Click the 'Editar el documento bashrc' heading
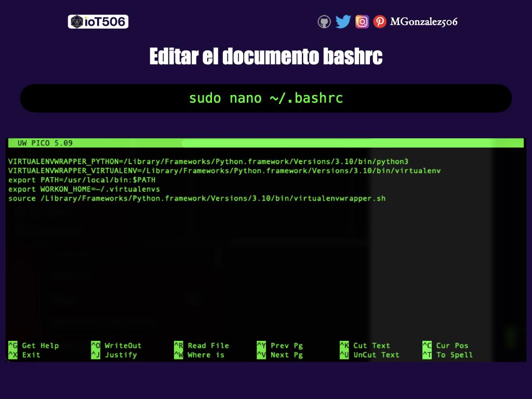The height and width of the screenshot is (399, 532). (x=266, y=56)
